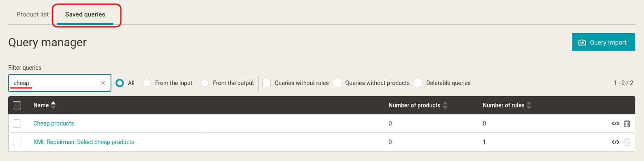644x161 pixels.
Task: Sort by Number of rules arrows
Action: click(x=529, y=105)
